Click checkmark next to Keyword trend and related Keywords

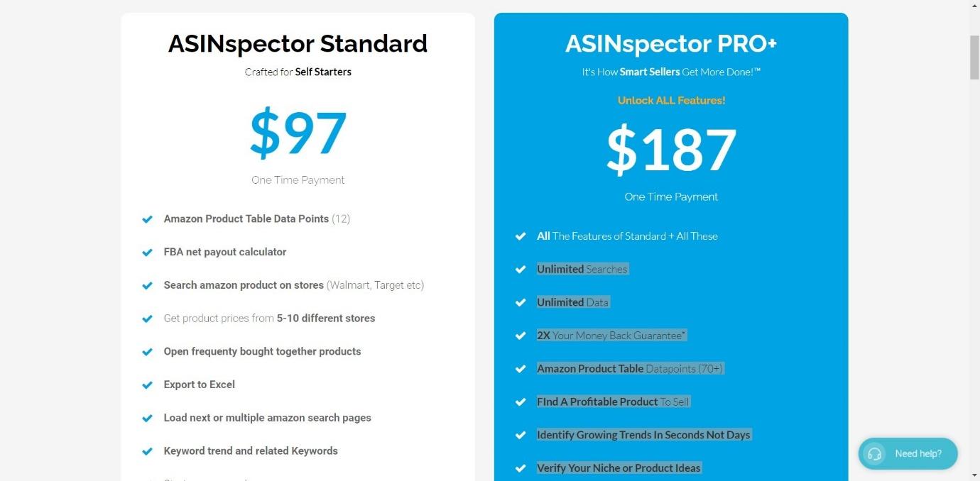click(147, 451)
